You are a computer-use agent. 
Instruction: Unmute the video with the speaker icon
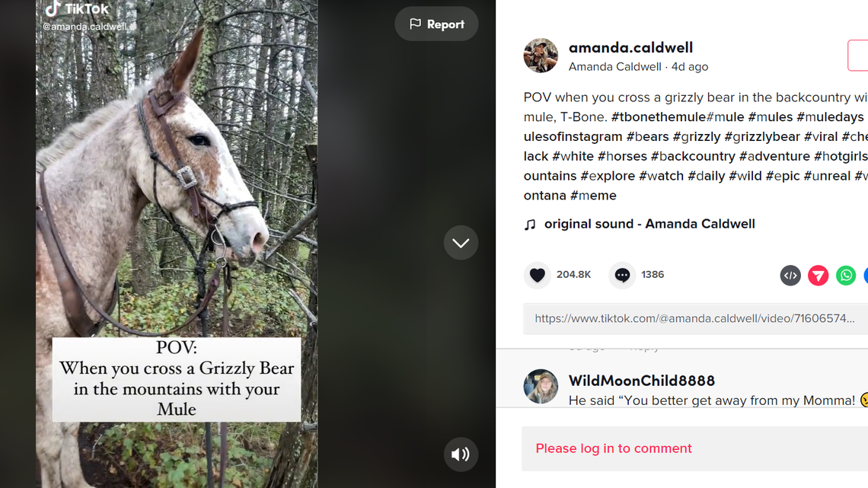pos(460,454)
